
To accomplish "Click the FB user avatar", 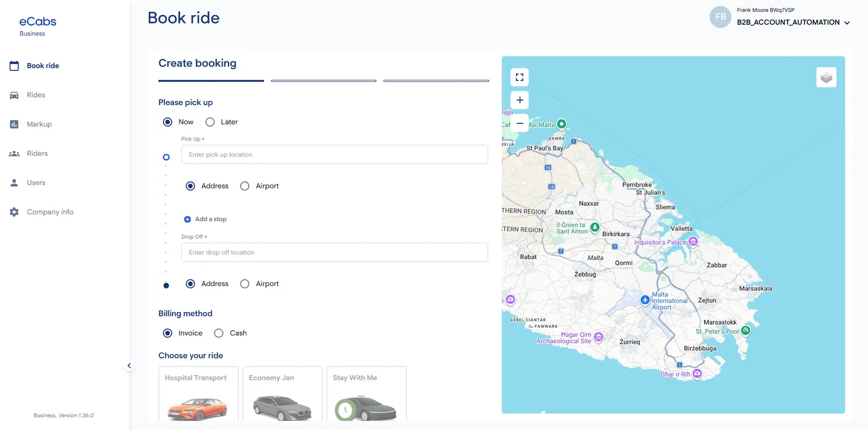I will pos(720,17).
